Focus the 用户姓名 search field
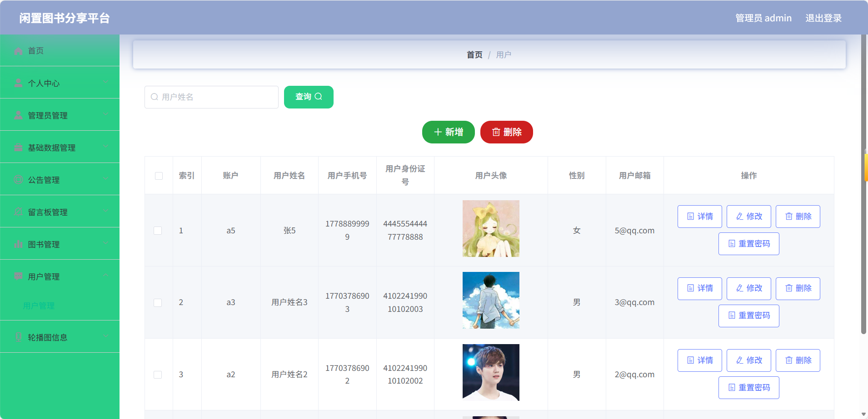Image resolution: width=868 pixels, height=419 pixels. [211, 97]
